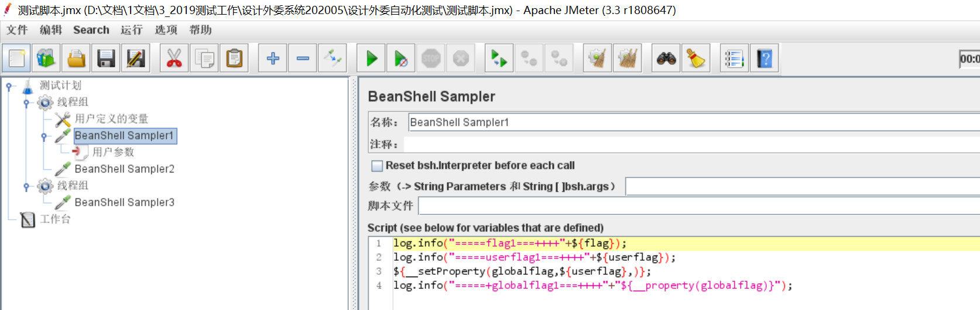Viewport: 980px width, 310px height.
Task: Open the 运行 menu
Action: (x=132, y=30)
